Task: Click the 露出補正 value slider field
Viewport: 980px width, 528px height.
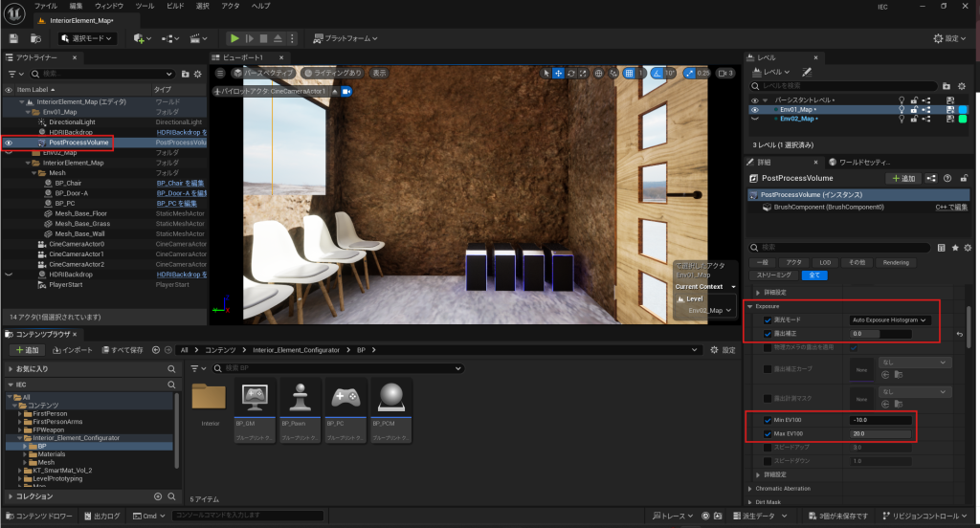Action: pos(880,334)
